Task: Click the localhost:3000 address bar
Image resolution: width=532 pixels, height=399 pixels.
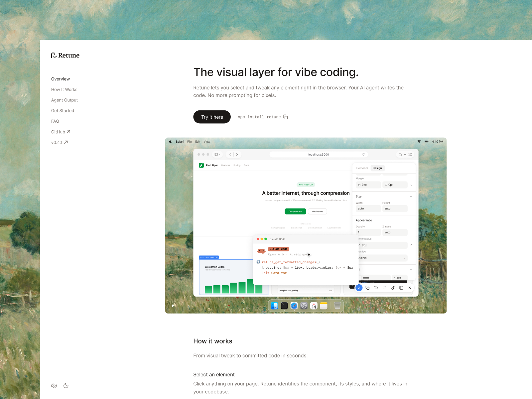Action: point(319,155)
